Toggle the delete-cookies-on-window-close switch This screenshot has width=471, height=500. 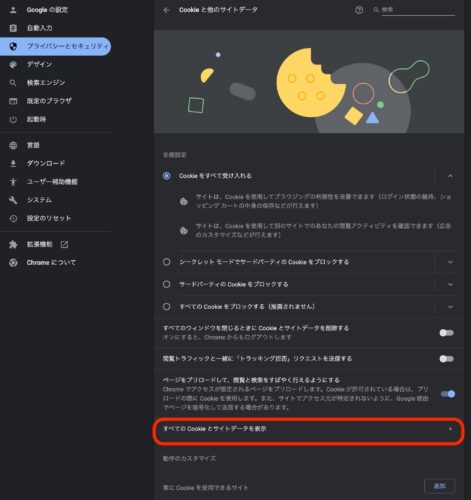[446, 333]
